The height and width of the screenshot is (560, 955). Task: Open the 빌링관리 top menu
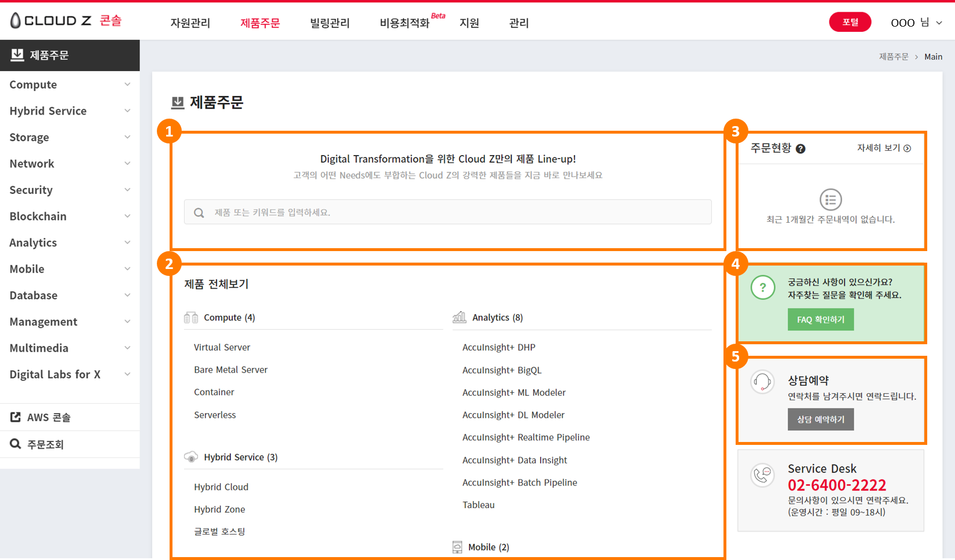click(330, 23)
